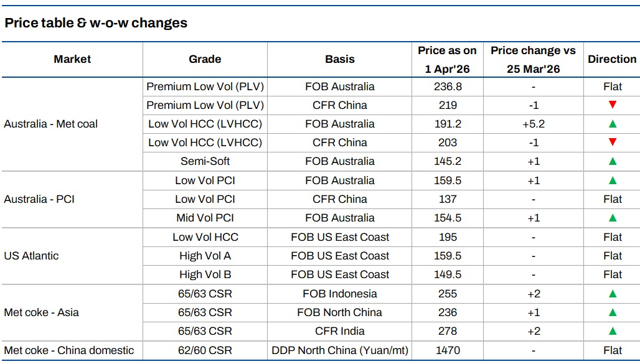This screenshot has width=640, height=364.
Task: Click the Australia - Met coal market cell
Action: click(51, 124)
